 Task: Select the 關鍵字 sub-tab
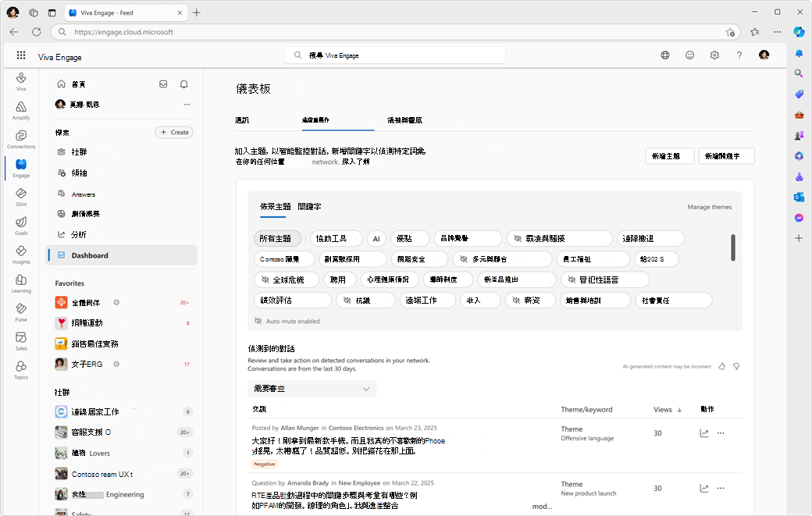[x=309, y=207]
